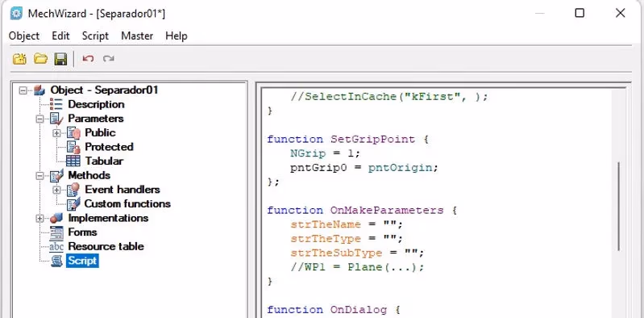Click the MechWizard app icon in title bar
Screen dimensions: 644x318
(15, 13)
